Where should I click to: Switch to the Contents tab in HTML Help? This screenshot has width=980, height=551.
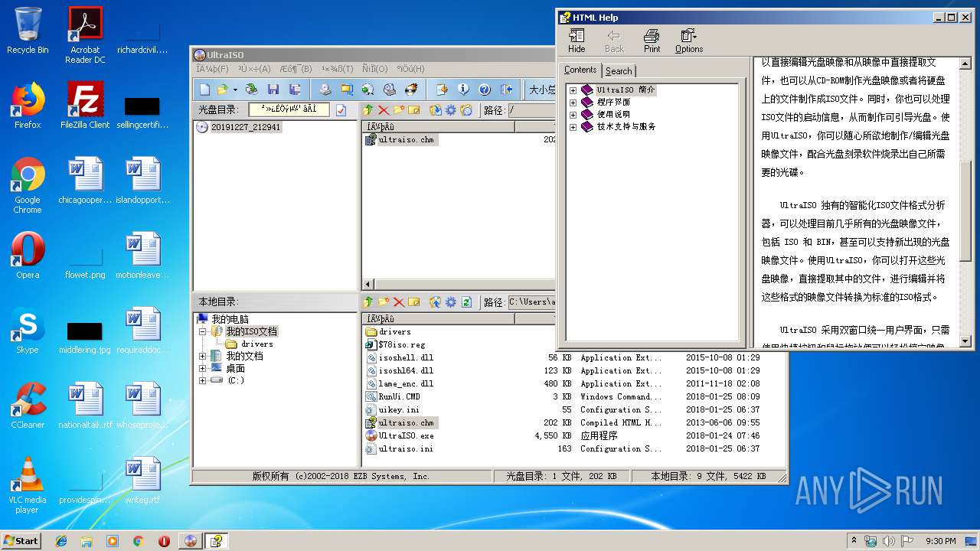[580, 70]
